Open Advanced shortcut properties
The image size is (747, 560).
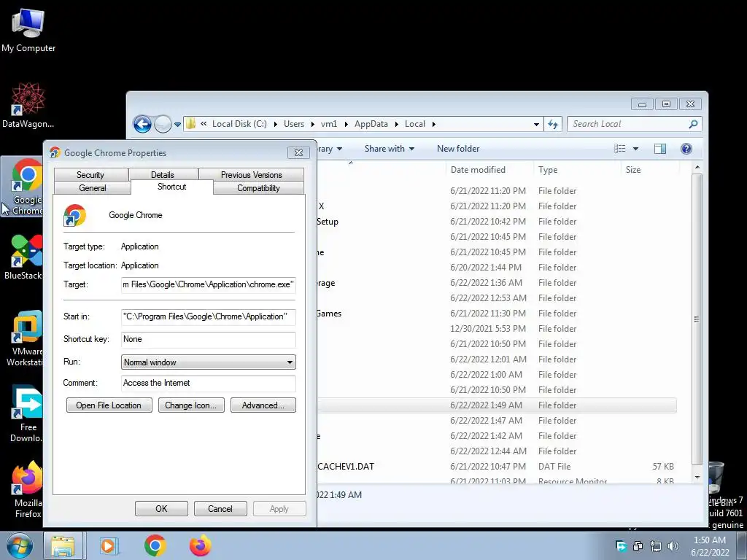[x=263, y=405]
